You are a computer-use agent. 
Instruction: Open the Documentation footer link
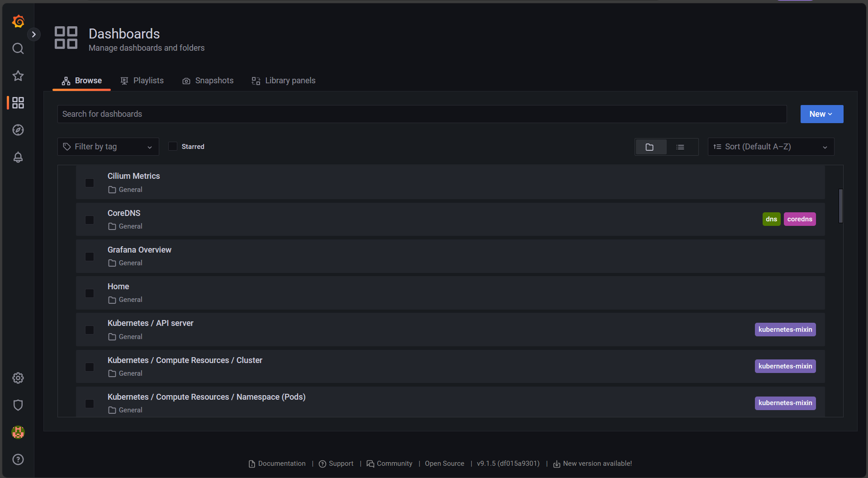pos(281,463)
